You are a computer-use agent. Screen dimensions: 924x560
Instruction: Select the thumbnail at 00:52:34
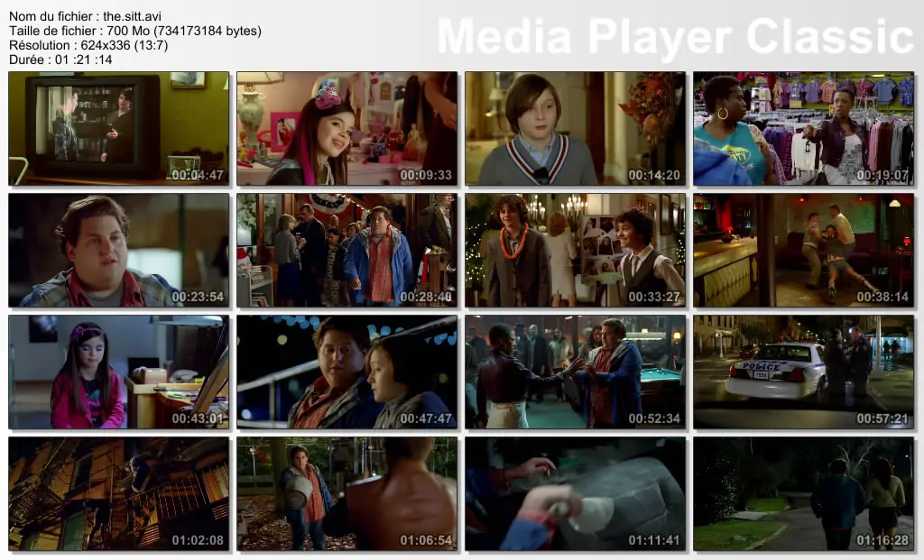575,372
